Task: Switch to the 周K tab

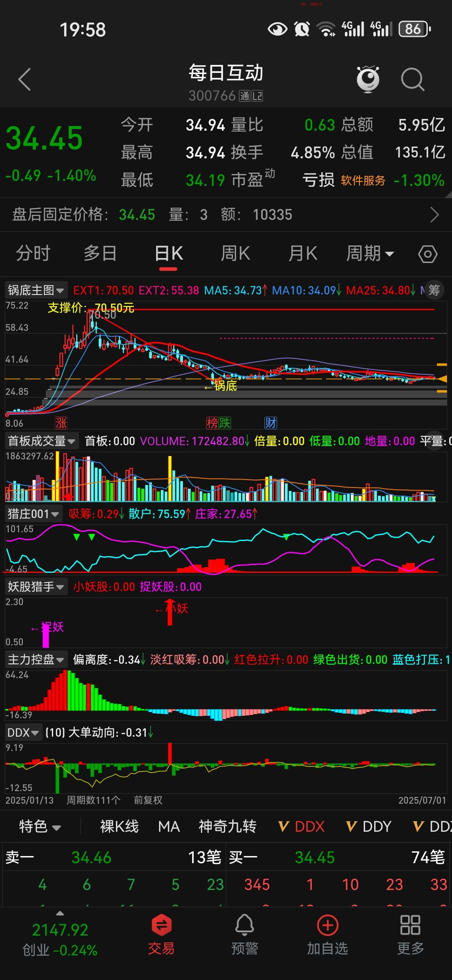Action: point(235,254)
